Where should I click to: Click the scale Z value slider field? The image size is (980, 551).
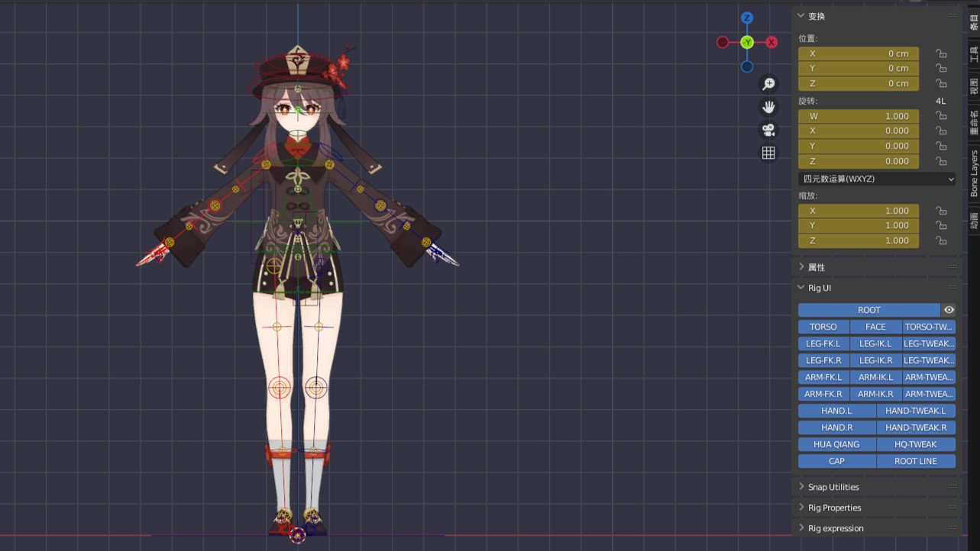coord(859,240)
